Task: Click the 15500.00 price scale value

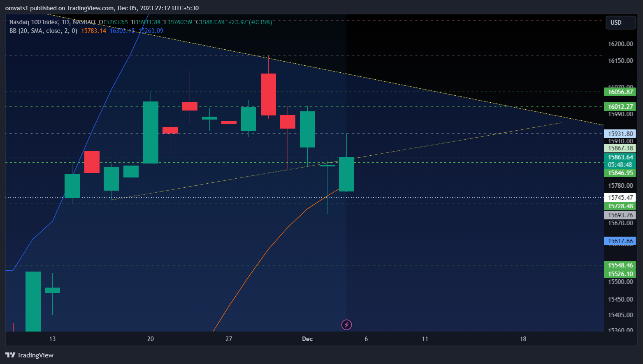Action: coord(620,282)
